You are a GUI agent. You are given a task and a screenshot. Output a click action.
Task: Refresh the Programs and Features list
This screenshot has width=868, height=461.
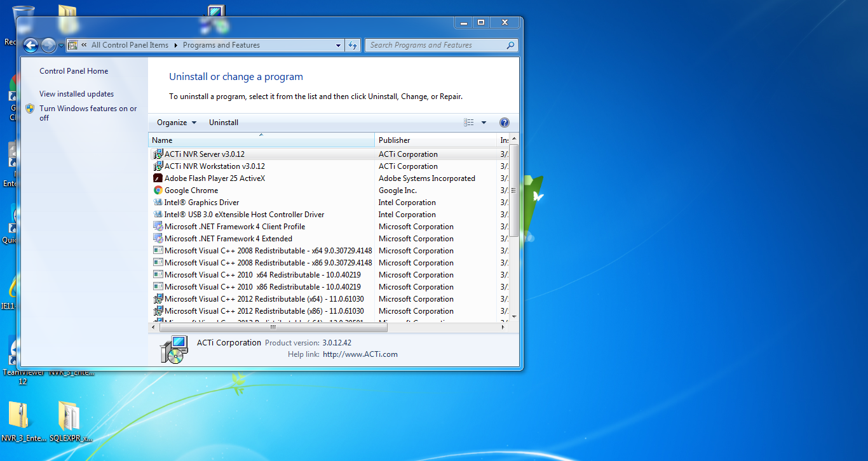[x=353, y=45]
